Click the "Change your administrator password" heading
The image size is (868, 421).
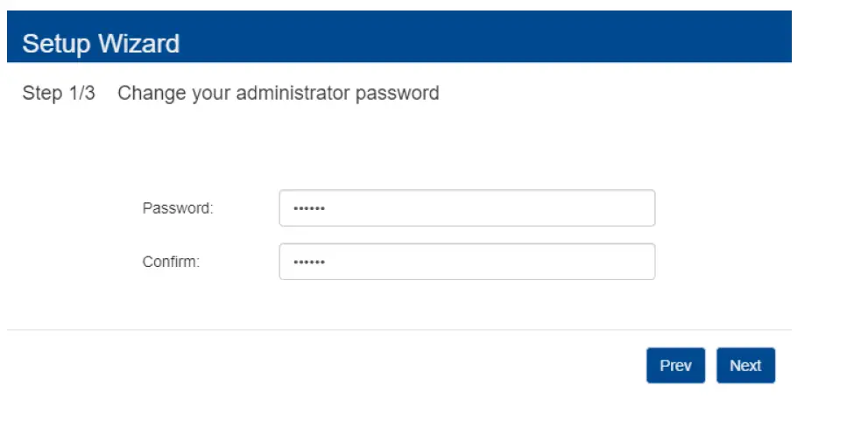click(x=278, y=93)
